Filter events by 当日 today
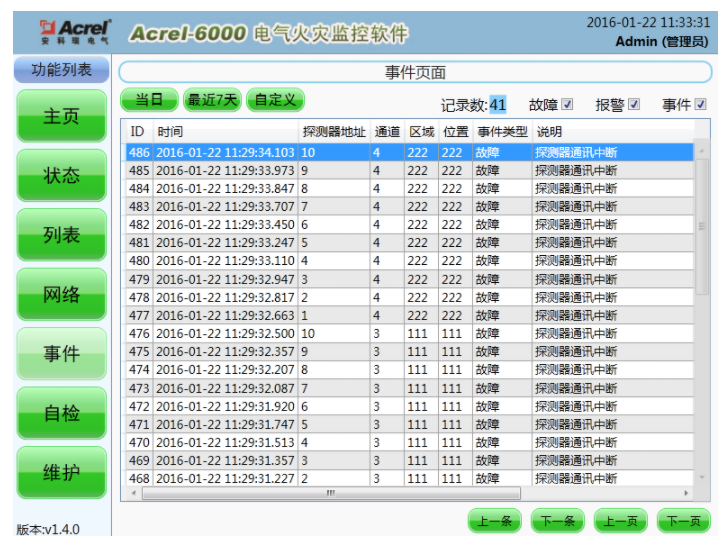 point(150,100)
